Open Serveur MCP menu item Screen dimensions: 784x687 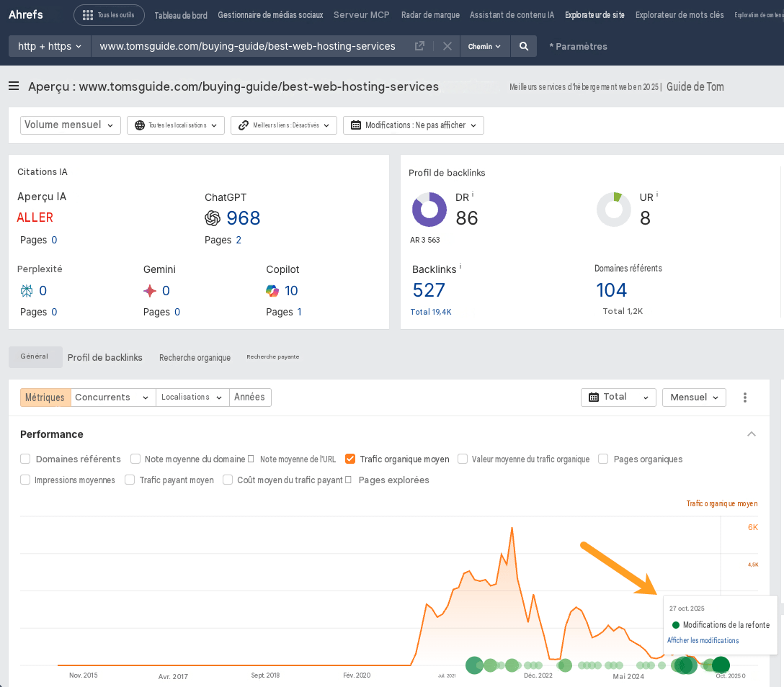tap(362, 15)
